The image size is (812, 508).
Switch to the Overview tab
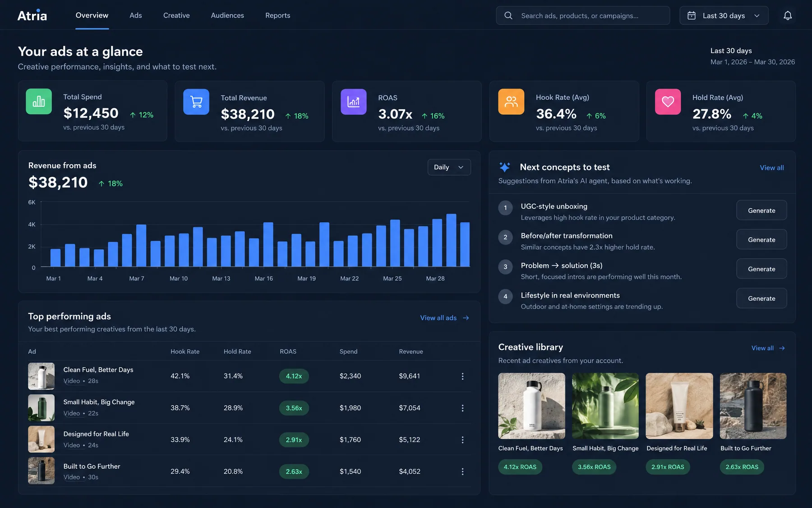pos(92,15)
